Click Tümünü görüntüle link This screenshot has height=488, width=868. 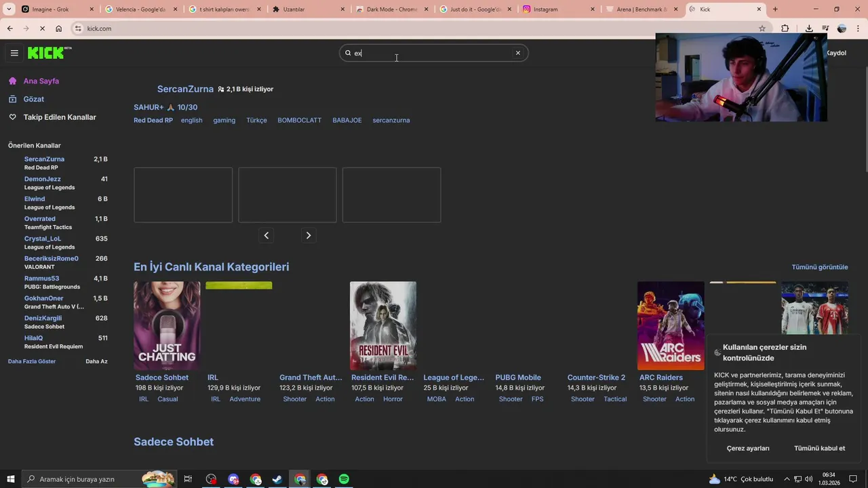(x=820, y=267)
